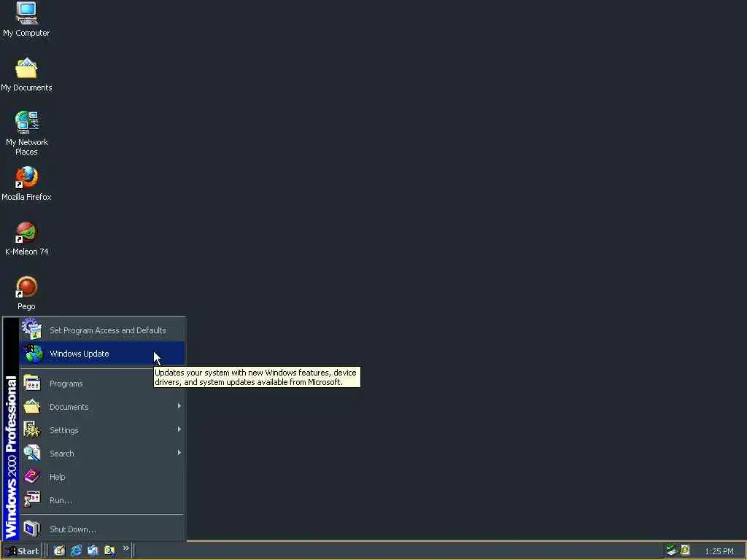
Task: Open Set Program Access and Defaults
Action: 102,330
